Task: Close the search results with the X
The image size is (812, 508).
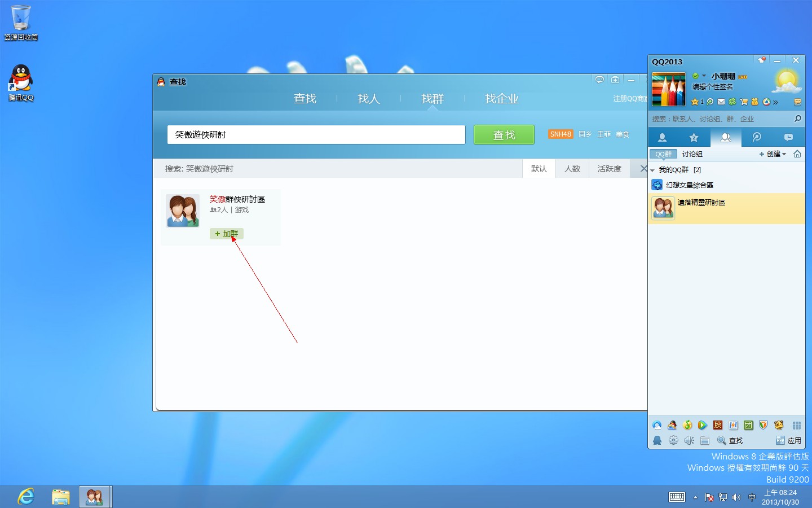Action: (643, 168)
